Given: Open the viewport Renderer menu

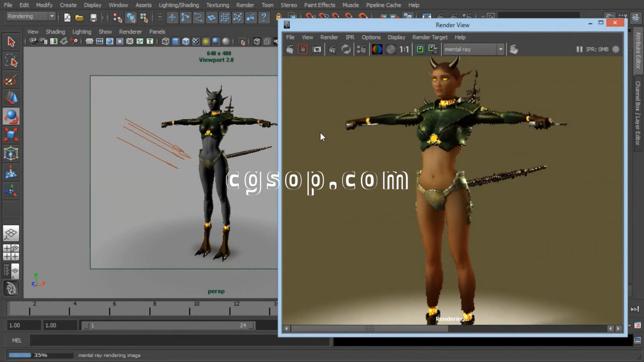Looking at the screenshot, I should 130,32.
